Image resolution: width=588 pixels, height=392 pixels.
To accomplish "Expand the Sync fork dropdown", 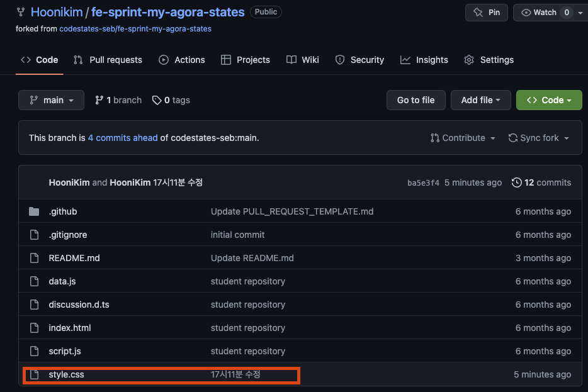I will tap(539, 138).
